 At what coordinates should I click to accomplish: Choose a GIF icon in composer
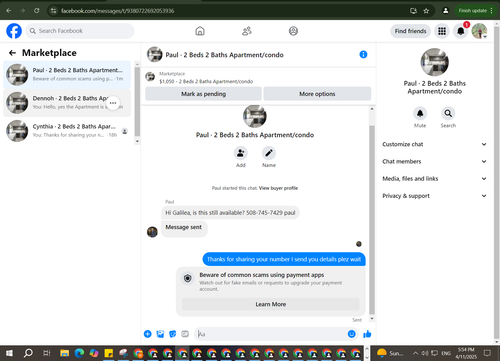[185, 334]
